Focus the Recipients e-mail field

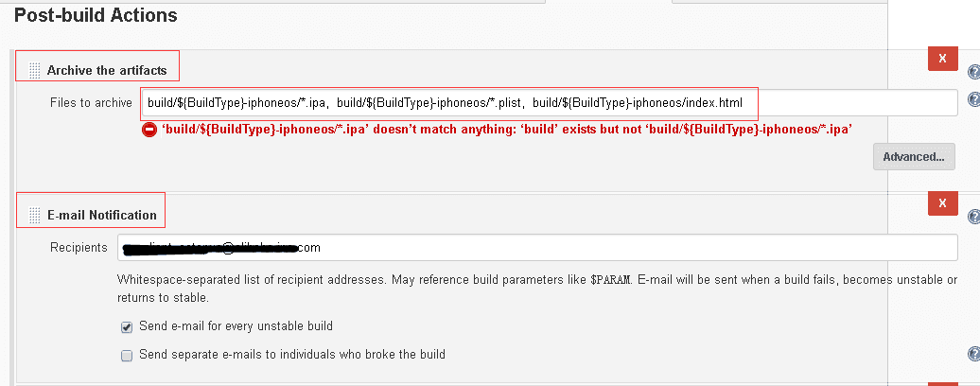click(x=537, y=248)
